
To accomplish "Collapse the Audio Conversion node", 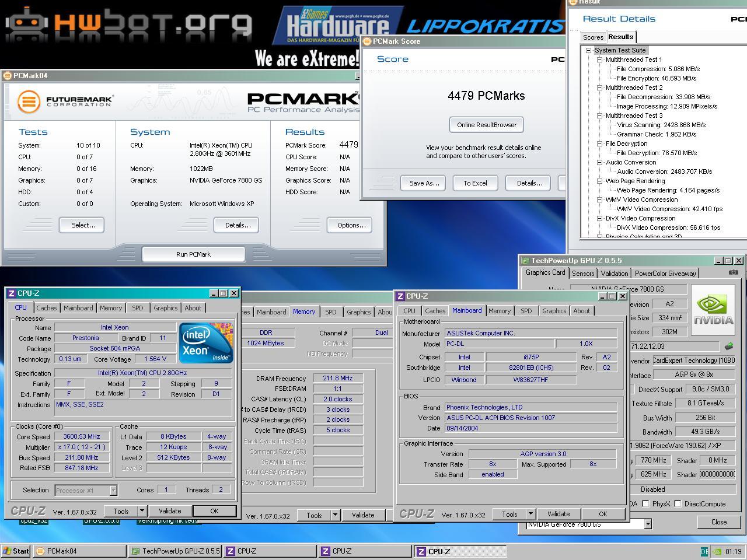I will 599,162.
